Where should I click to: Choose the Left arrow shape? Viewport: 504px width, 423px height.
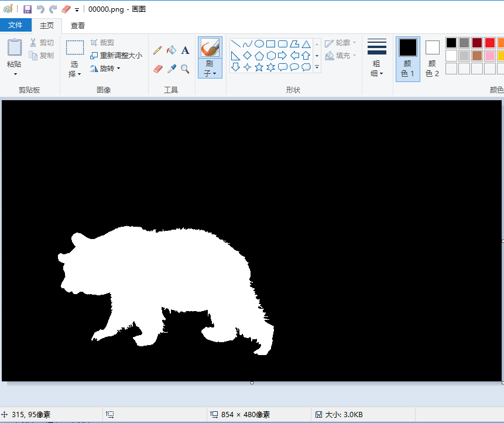tap(294, 56)
